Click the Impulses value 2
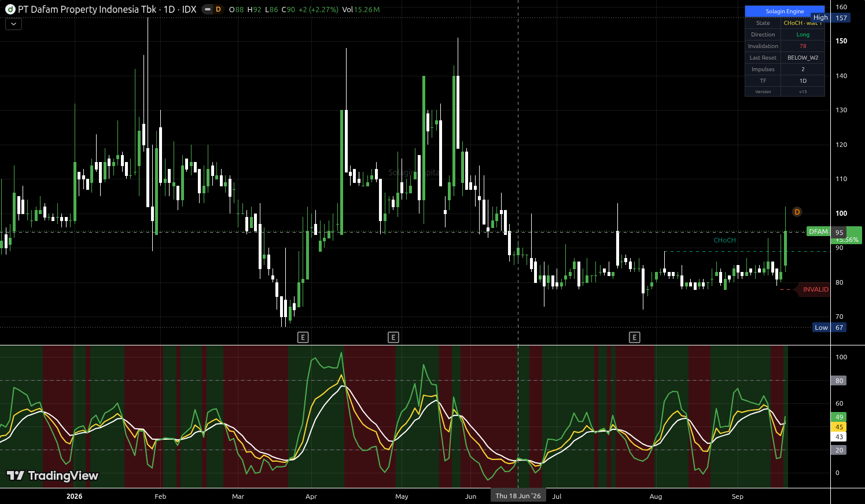 pos(803,69)
